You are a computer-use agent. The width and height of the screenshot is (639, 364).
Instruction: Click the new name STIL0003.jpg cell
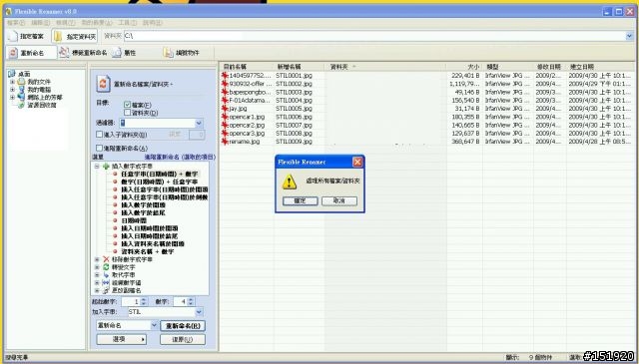point(294,92)
